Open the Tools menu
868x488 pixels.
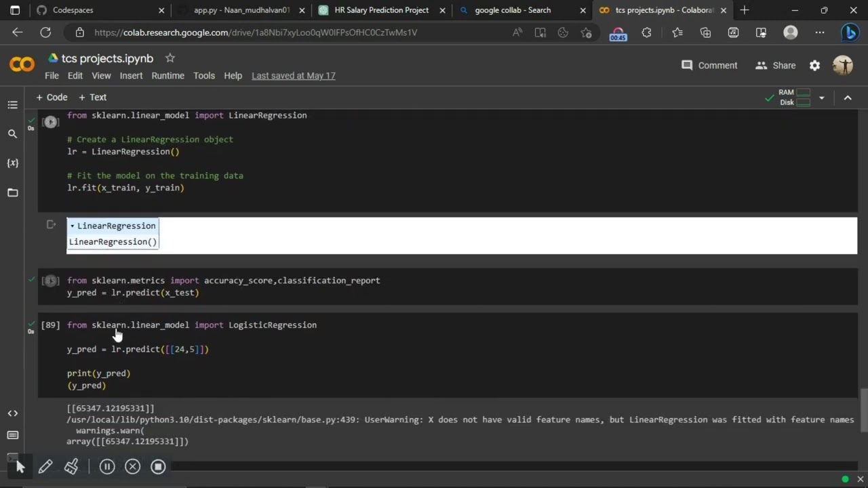[x=203, y=76]
